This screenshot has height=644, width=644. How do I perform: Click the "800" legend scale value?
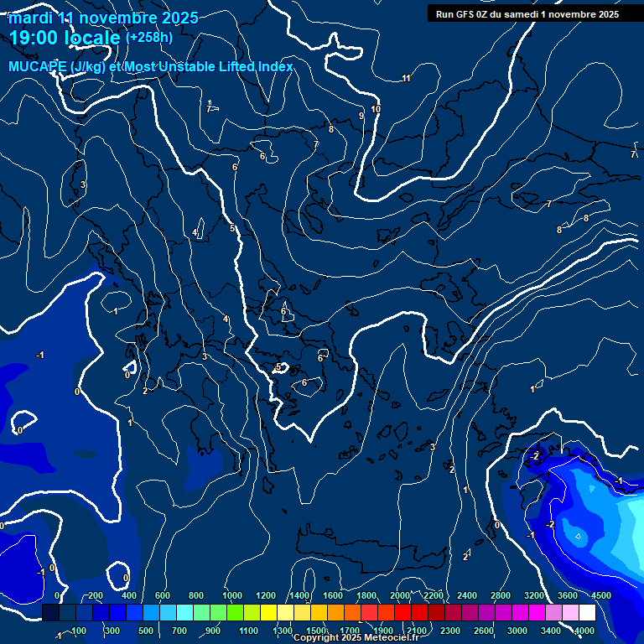pos(196,595)
